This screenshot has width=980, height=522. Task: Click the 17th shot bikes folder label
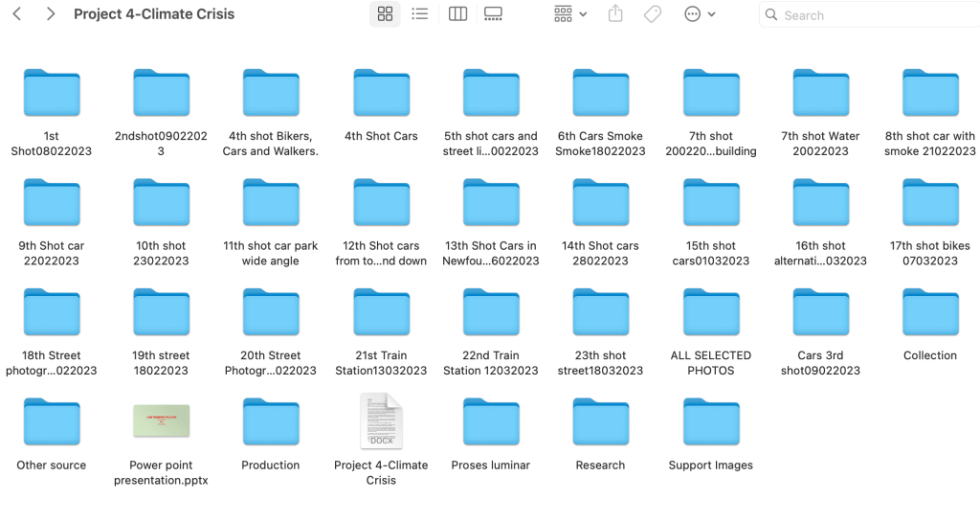pyautogui.click(x=929, y=253)
